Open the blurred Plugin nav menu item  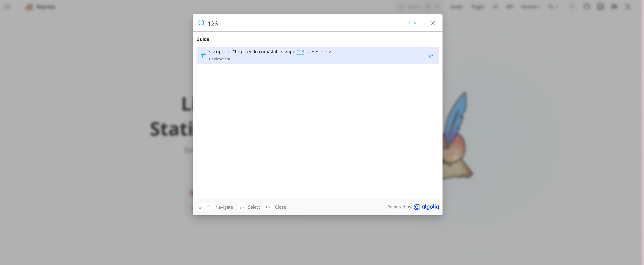coord(478,7)
